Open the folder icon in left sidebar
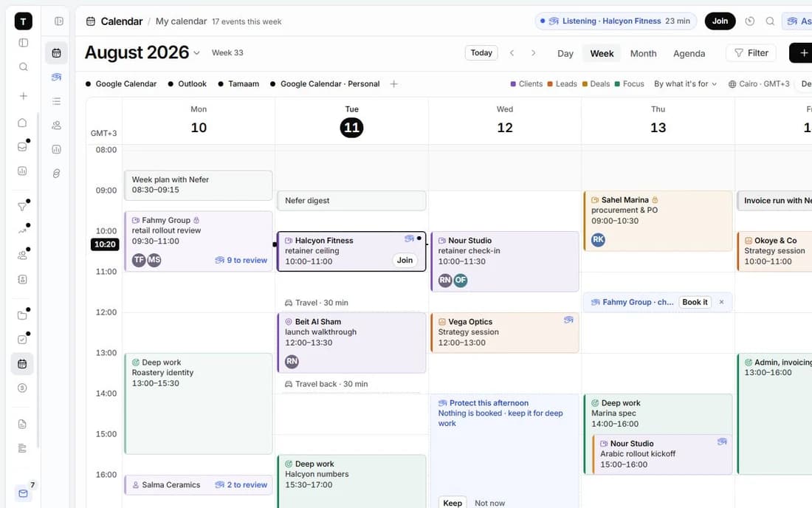This screenshot has width=812, height=508. coord(22,315)
